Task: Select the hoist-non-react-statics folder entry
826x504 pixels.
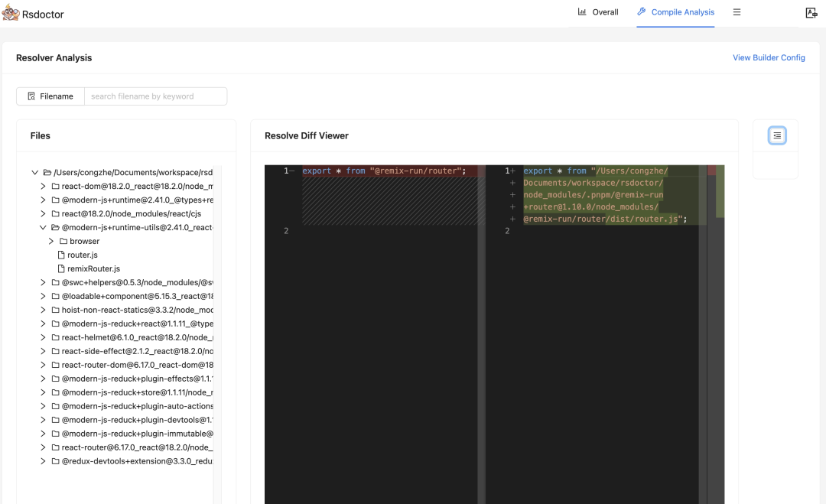Action: click(137, 310)
